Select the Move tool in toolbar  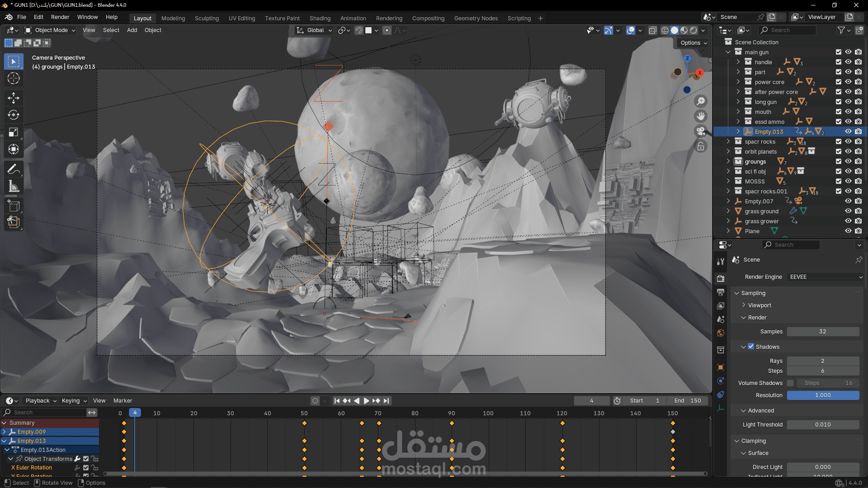(14, 98)
